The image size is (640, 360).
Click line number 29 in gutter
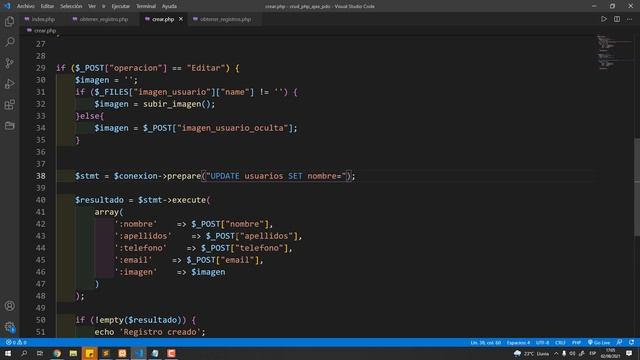[x=40, y=68]
